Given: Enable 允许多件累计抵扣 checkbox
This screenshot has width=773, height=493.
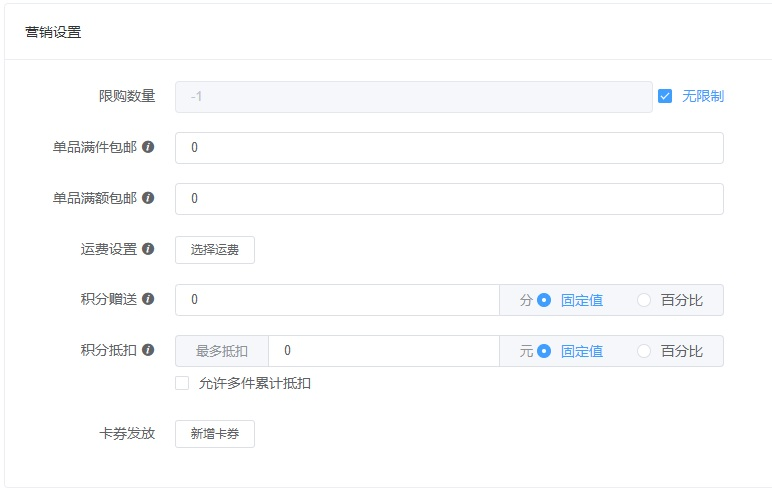Looking at the screenshot, I should point(182,383).
